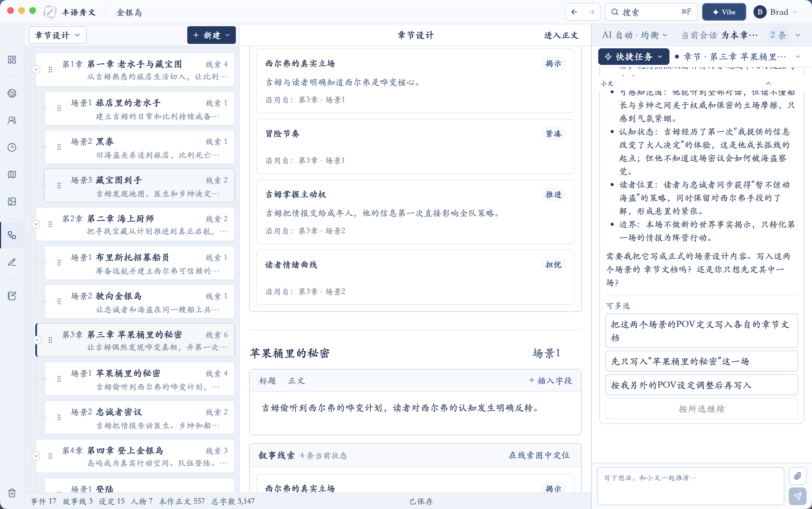Open the pen writing sidebar icon
The height and width of the screenshot is (509, 812).
click(12, 262)
